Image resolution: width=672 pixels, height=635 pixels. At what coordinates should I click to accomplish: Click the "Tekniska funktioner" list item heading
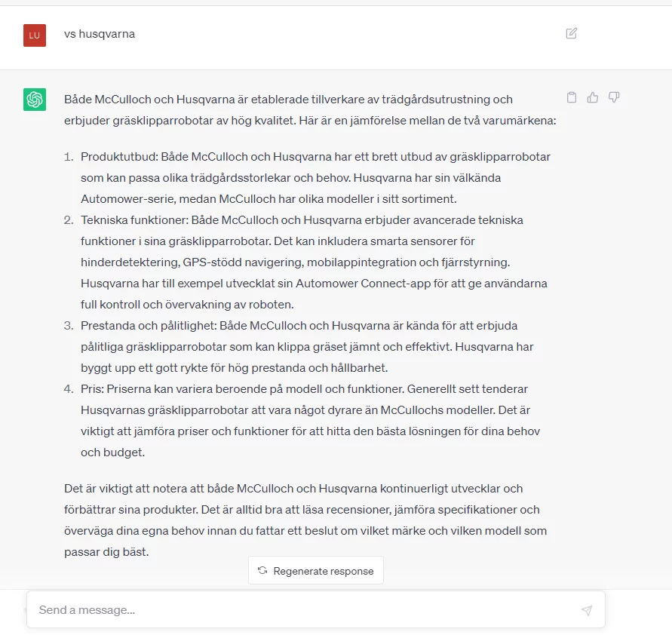[x=133, y=220]
